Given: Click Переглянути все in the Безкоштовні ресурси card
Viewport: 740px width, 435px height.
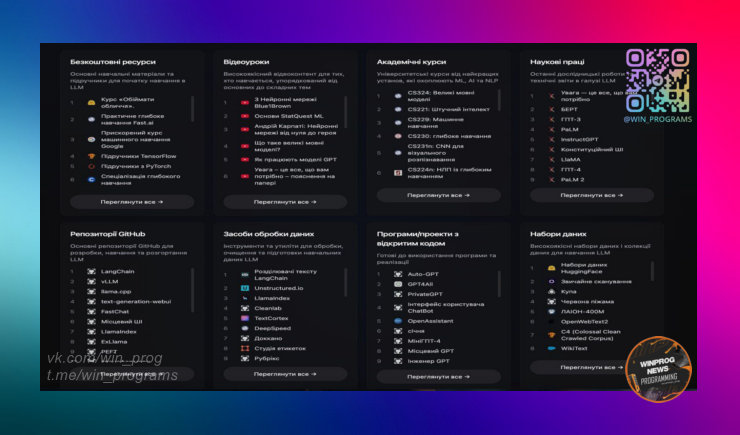Looking at the screenshot, I should [132, 202].
